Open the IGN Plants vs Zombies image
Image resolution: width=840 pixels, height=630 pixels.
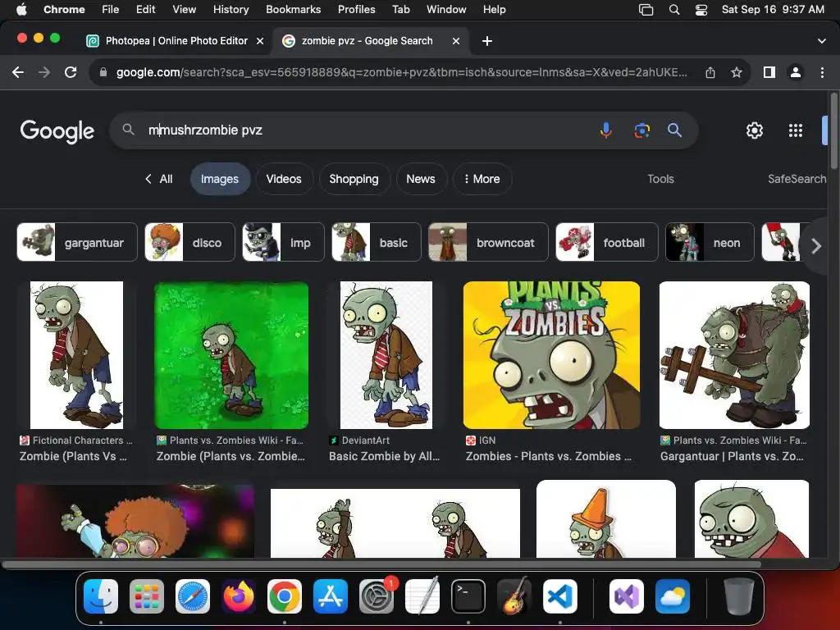(x=551, y=354)
